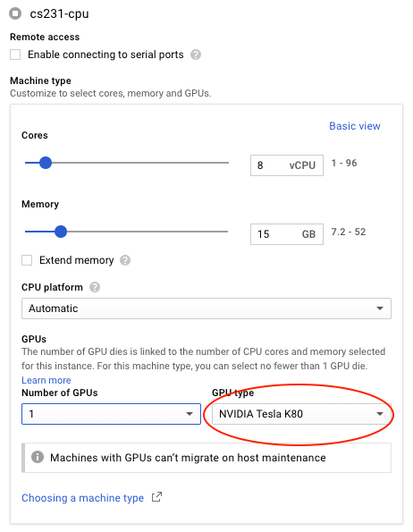Image resolution: width=413 pixels, height=532 pixels.
Task: Open help icon for serial ports option
Action: click(196, 55)
